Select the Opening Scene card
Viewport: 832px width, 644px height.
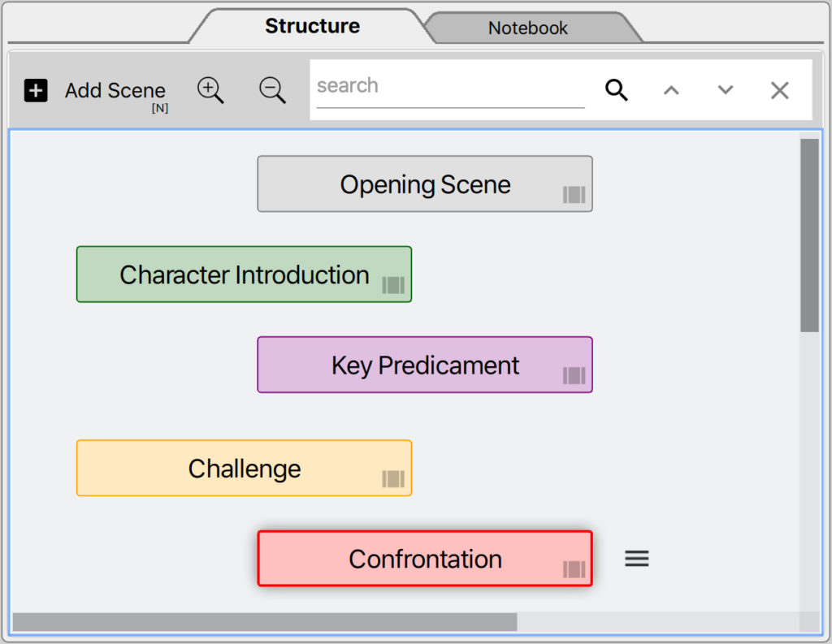424,184
